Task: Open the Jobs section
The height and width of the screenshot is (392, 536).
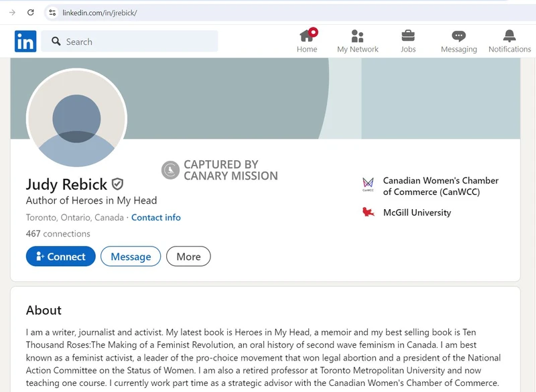Action: 408,40
